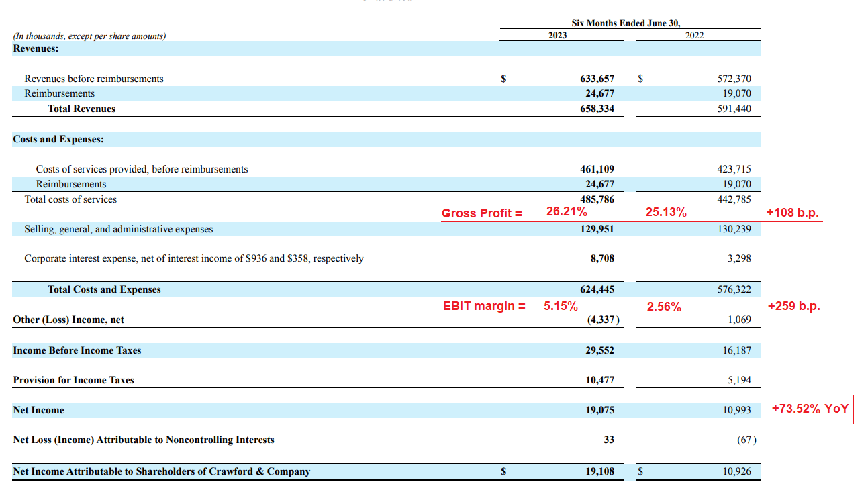Click the 19,108 shareholder income value
Viewport: 868px width, 490px height.
[599, 471]
